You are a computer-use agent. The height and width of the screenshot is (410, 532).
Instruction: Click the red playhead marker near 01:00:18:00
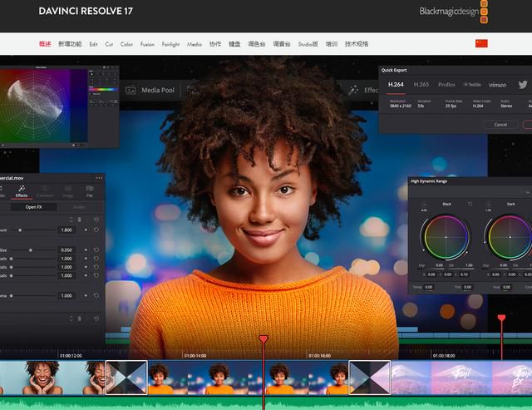[x=501, y=318]
